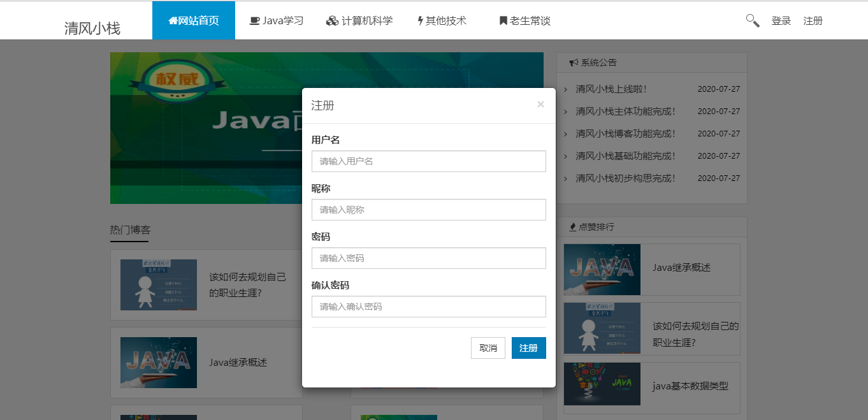Screen dimensions: 868x420
Task: Click the 取消 button
Action: (488, 348)
